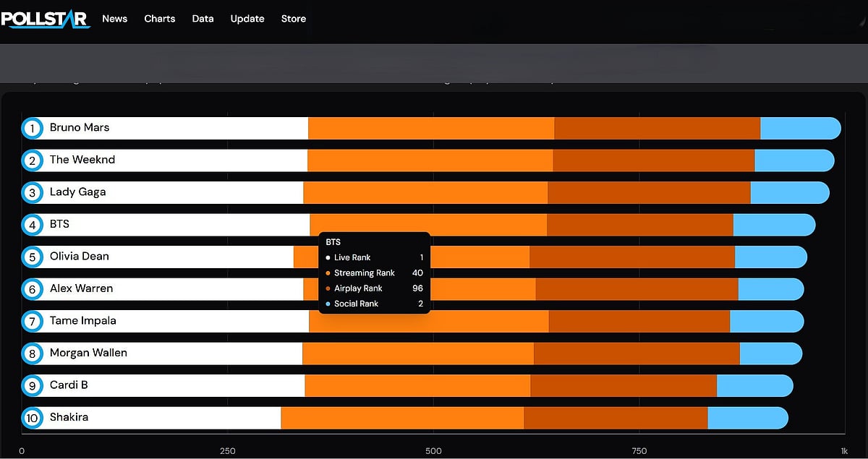Viewport: 868px width, 459px height.
Task: Click Cardi B blue social segment
Action: coord(755,385)
